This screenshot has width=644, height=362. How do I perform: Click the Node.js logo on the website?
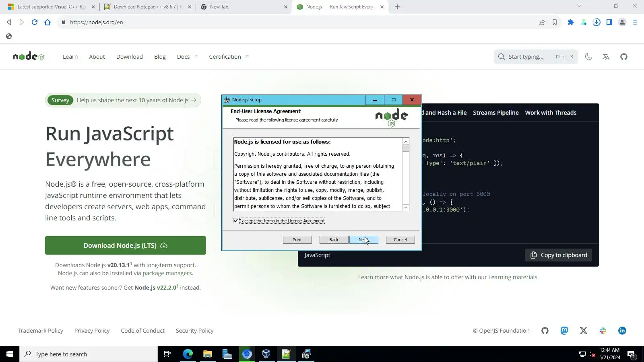[x=28, y=57]
